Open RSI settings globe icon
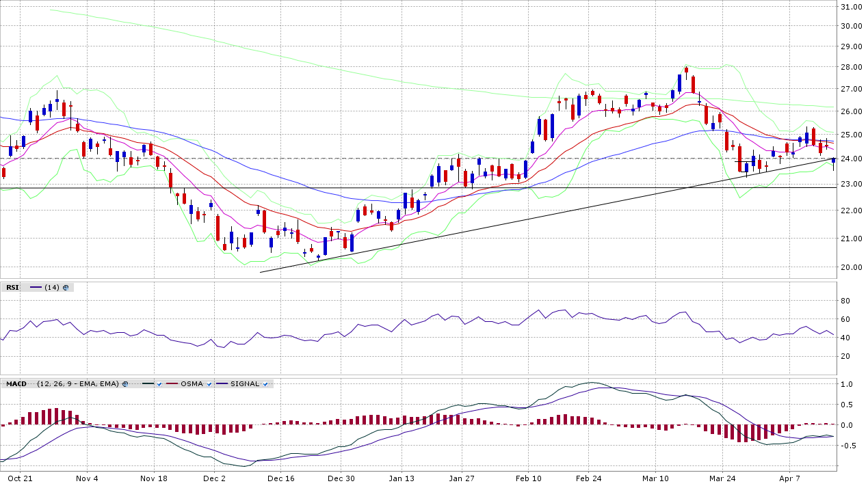This screenshot has height=488, width=868. (x=66, y=288)
